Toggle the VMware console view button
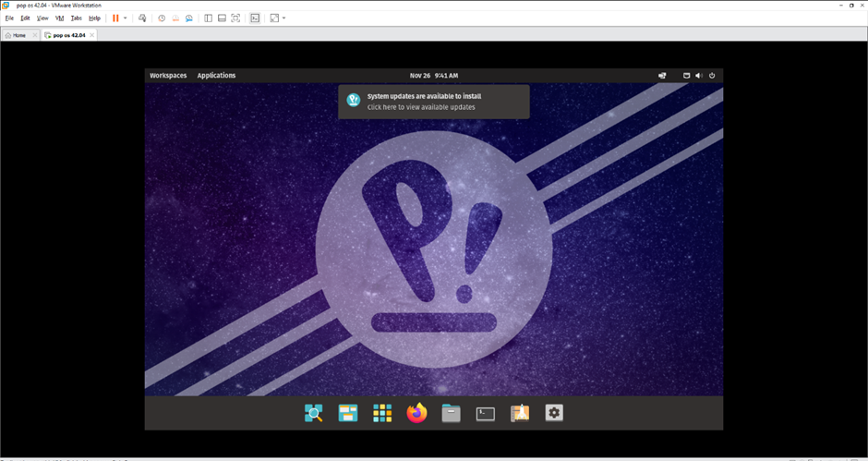Viewport: 868px width, 461px height. [255, 18]
